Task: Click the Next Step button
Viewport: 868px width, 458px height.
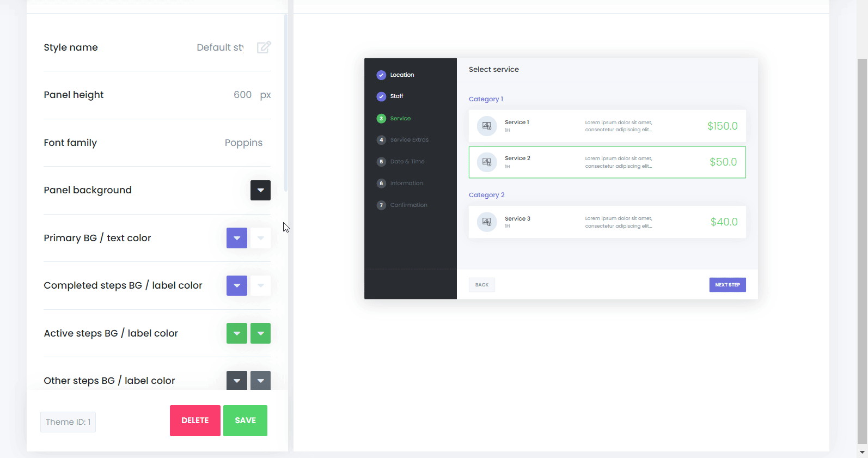Action: coord(727,285)
